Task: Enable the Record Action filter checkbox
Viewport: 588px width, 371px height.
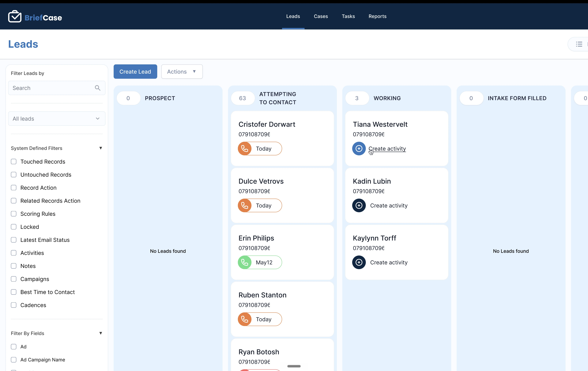Action: coord(14,188)
